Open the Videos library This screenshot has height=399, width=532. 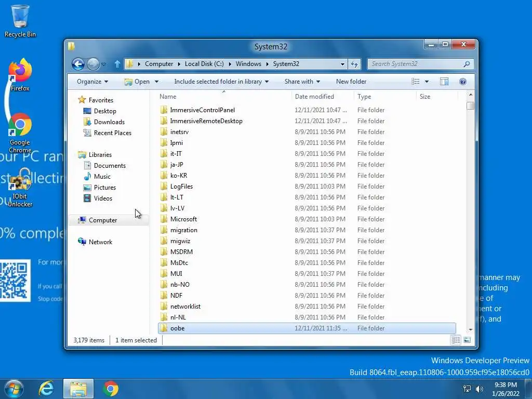pyautogui.click(x=103, y=198)
